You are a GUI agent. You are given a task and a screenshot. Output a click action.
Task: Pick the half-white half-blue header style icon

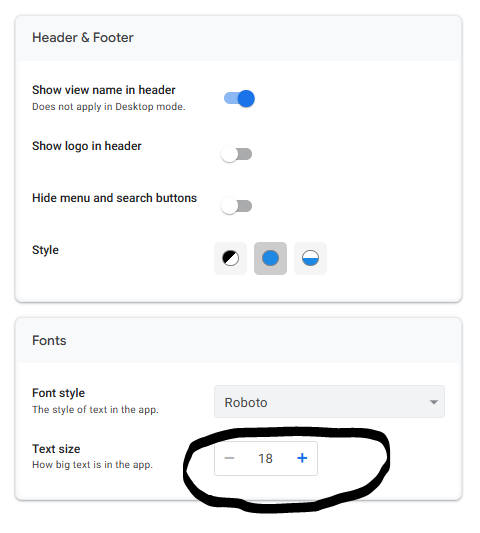pos(310,258)
